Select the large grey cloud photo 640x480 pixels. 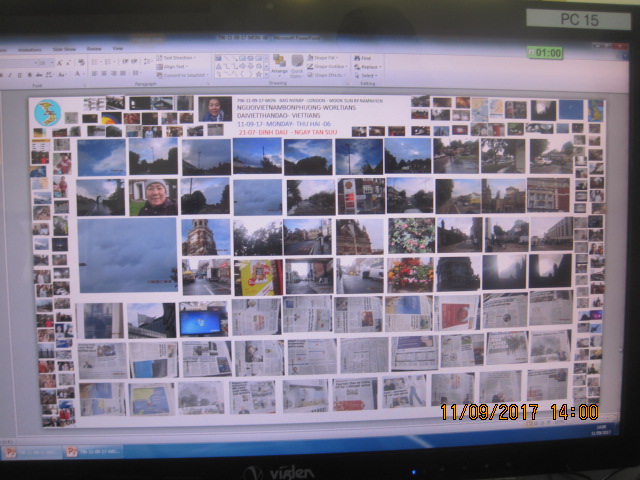(128, 256)
